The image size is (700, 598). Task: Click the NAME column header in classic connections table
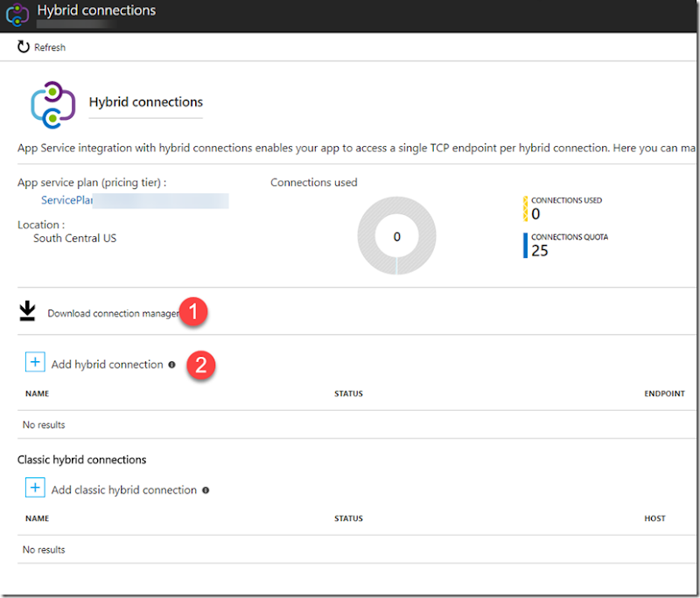coord(37,518)
